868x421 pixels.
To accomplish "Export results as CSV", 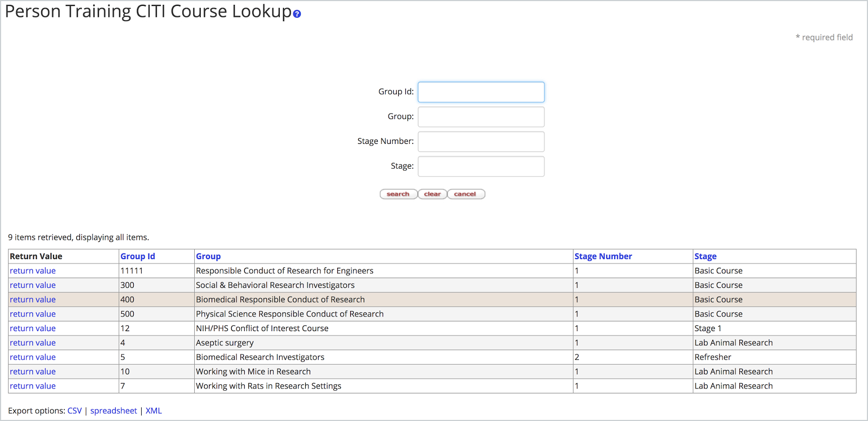I will [x=75, y=411].
